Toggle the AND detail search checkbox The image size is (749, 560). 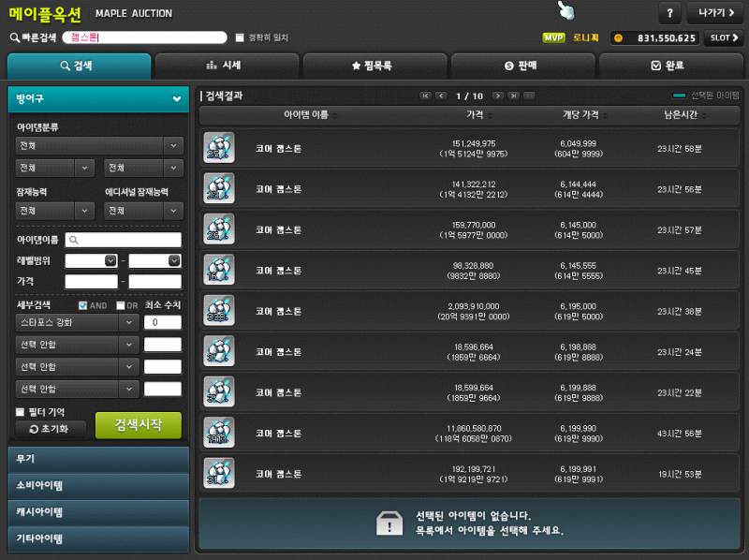[x=82, y=305]
